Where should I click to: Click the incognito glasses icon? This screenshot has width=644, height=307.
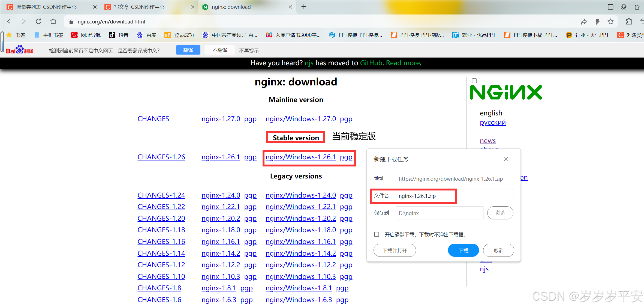624,7
